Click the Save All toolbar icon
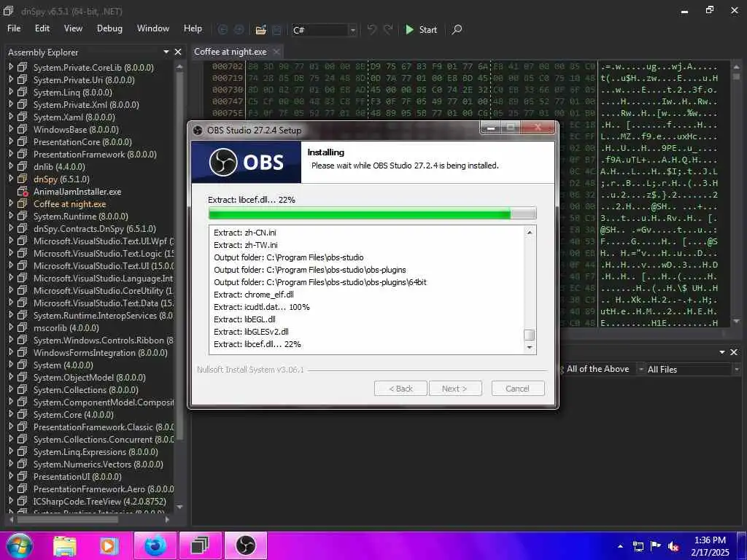 point(276,30)
